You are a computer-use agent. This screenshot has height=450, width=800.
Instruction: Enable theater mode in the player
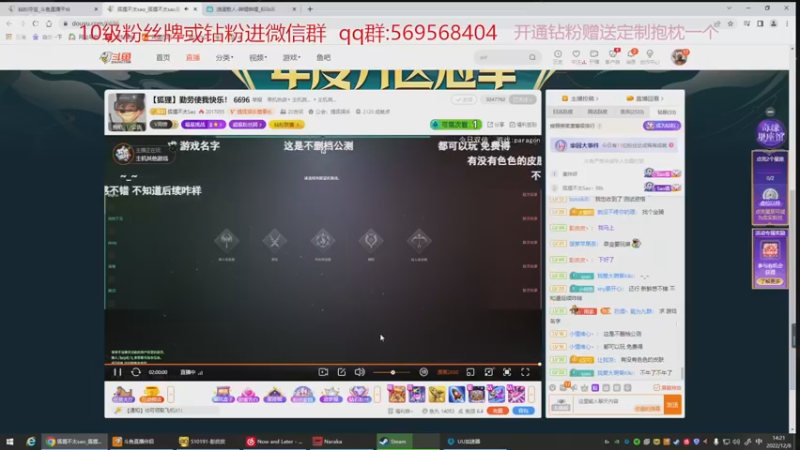point(488,372)
